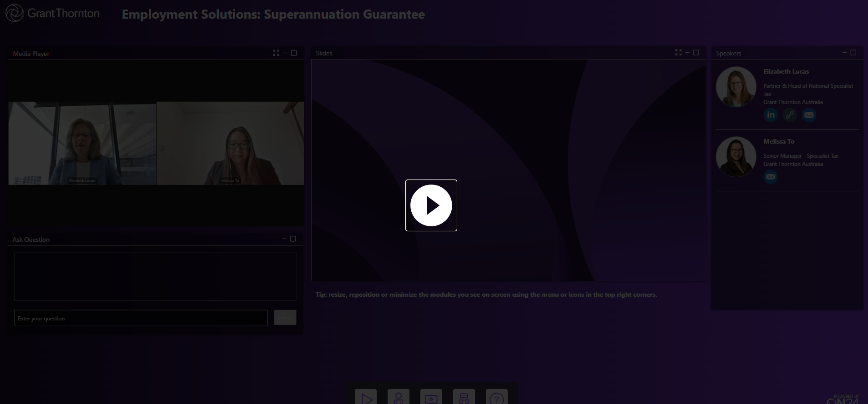Click the Submit question button

[285, 318]
